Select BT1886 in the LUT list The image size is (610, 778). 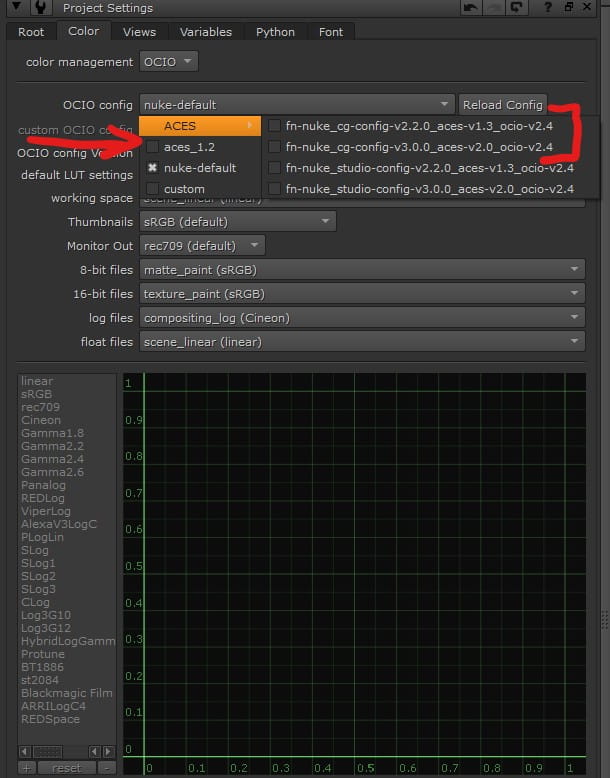coord(42,667)
